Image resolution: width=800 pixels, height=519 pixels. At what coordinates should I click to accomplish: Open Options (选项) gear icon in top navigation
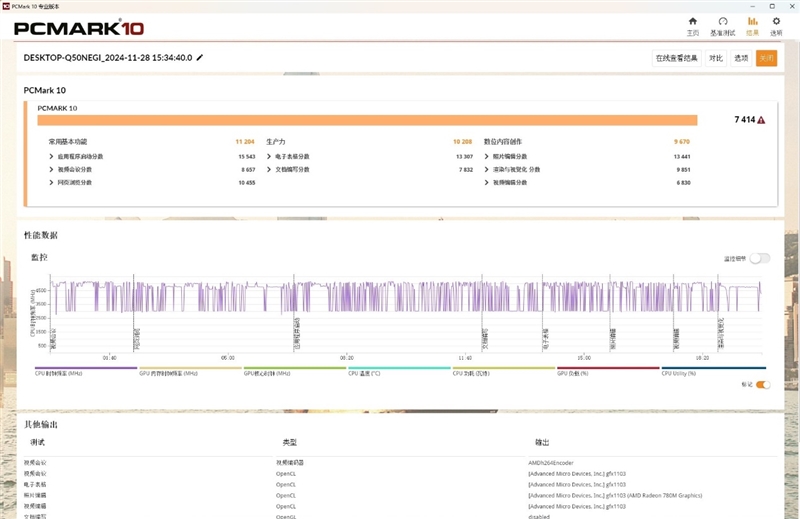point(777,22)
